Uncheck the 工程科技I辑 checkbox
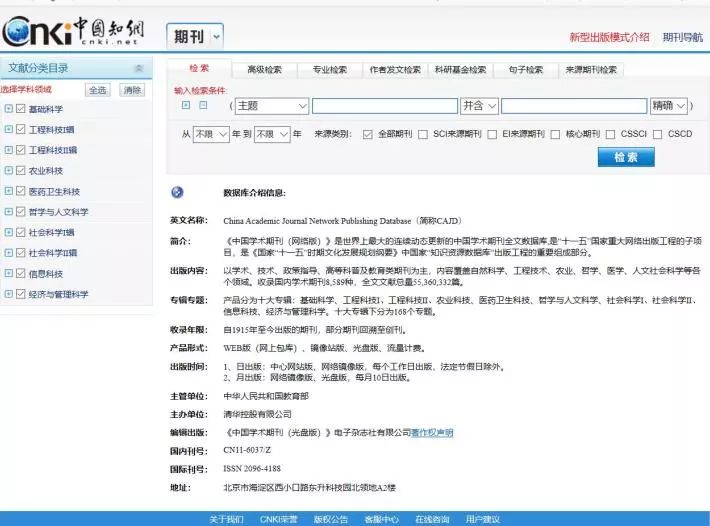This screenshot has width=710, height=526. point(20,129)
